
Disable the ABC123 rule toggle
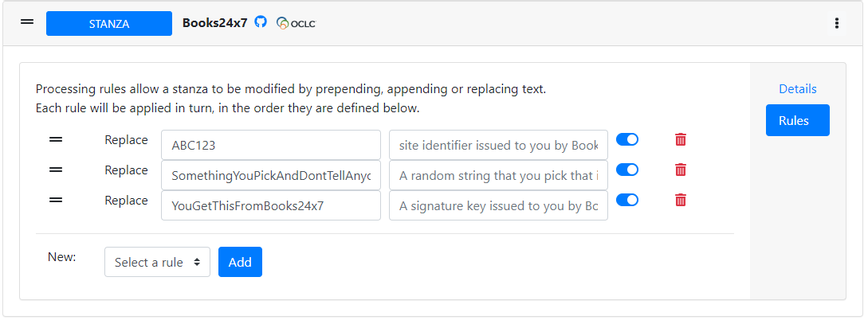[x=627, y=139]
